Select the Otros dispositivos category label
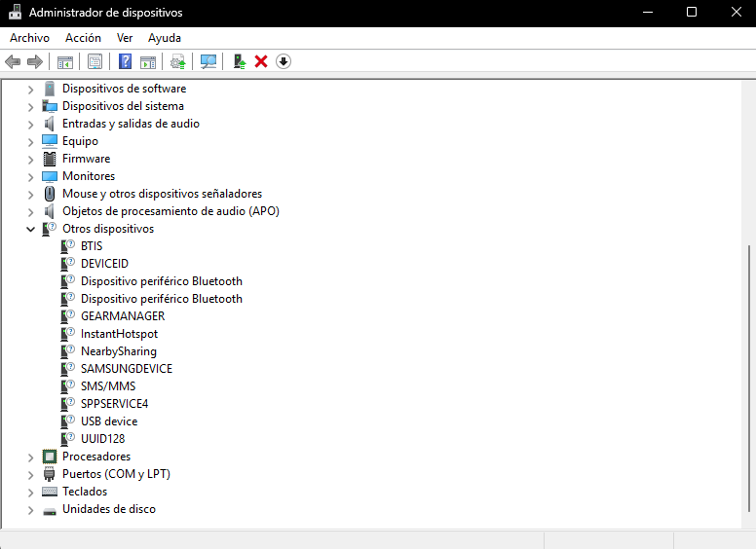756x549 pixels. [x=108, y=229]
